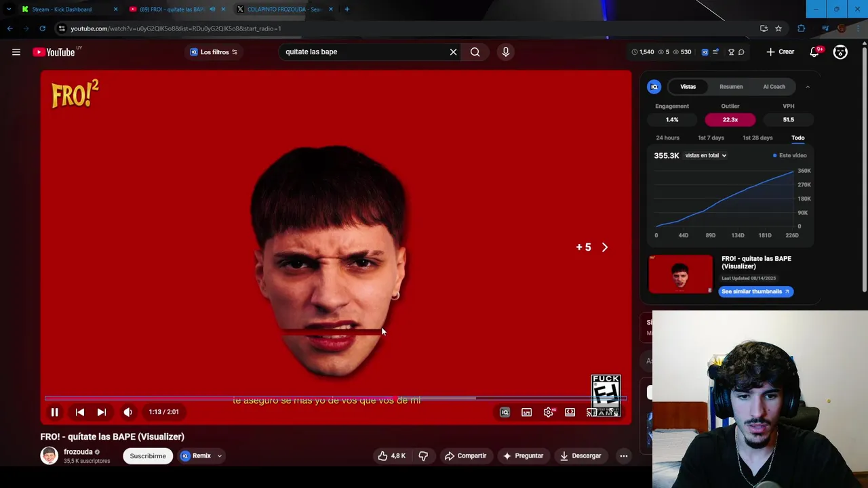Create content with the Crear button
The image size is (868, 488).
781,52
